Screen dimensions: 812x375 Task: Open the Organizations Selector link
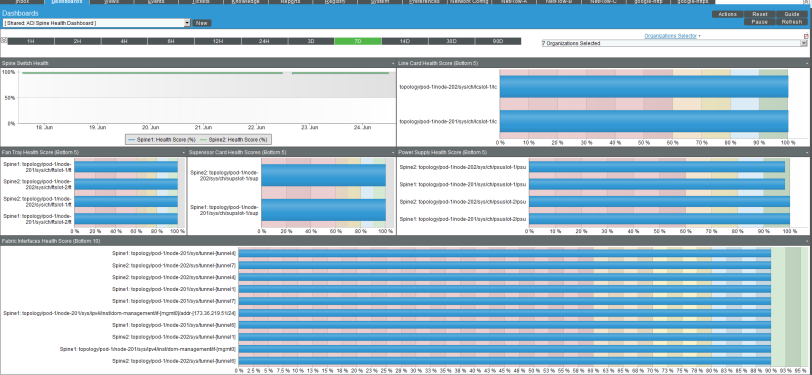[x=671, y=36]
